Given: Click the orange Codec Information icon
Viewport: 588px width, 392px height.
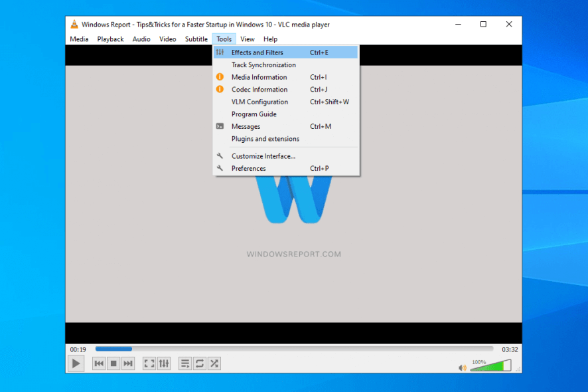Looking at the screenshot, I should 220,90.
